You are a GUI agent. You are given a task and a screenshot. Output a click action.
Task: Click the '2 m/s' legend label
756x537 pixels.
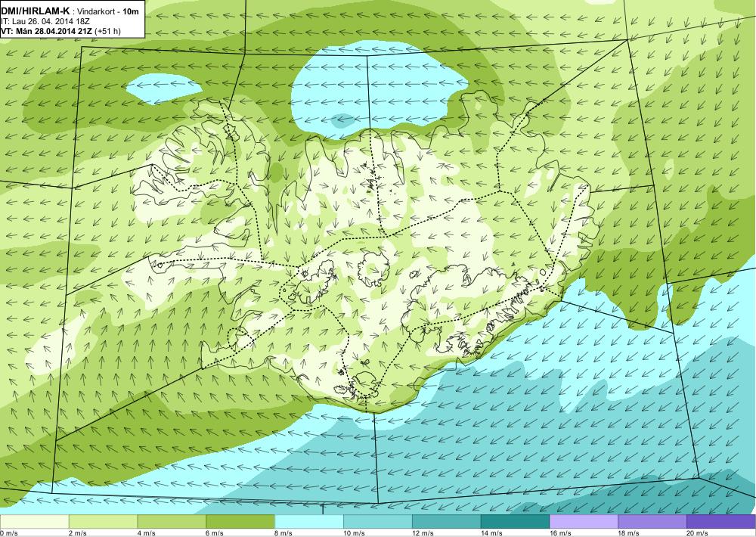[78, 533]
